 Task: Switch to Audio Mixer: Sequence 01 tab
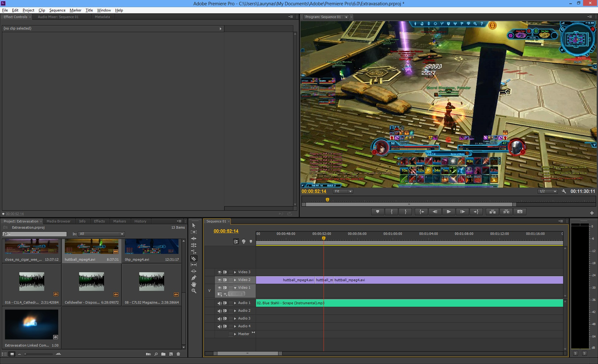(x=58, y=17)
